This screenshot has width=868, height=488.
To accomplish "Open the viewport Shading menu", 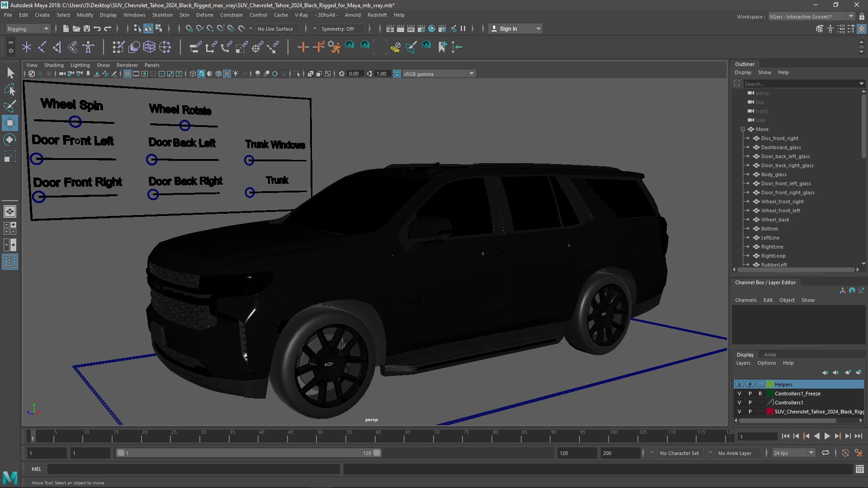I will pos(54,65).
